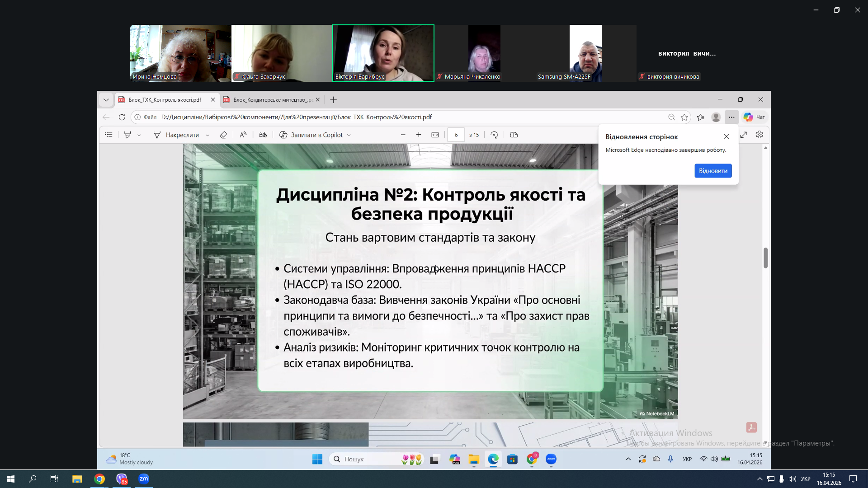
Task: Open Zoom from the Windows taskbar
Action: (x=144, y=479)
